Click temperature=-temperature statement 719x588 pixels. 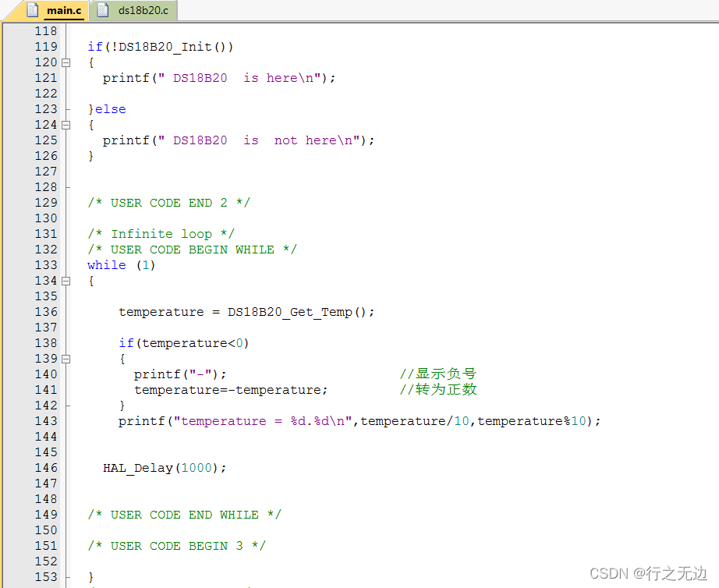[231, 390]
